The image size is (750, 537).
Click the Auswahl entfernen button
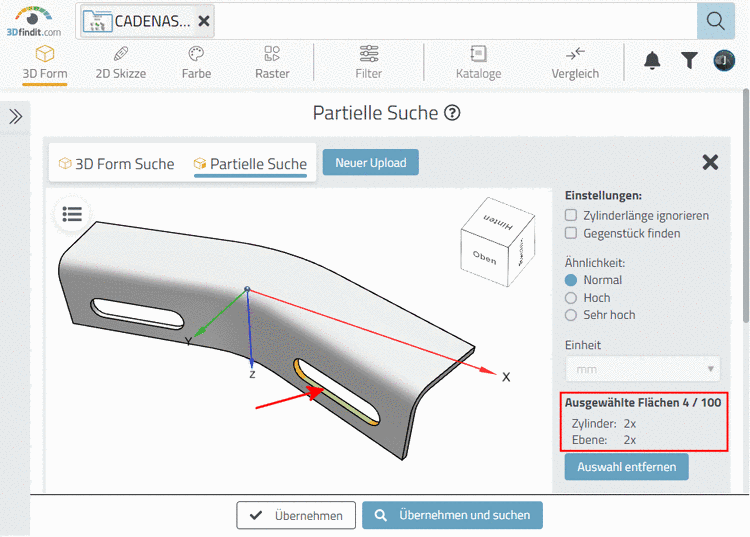click(627, 467)
